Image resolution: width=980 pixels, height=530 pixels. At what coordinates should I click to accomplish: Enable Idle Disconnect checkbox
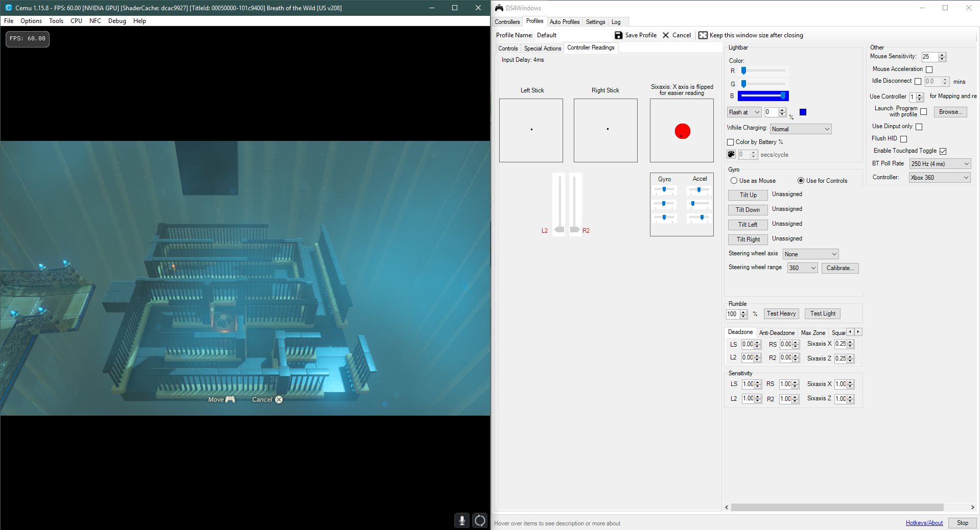tap(918, 81)
